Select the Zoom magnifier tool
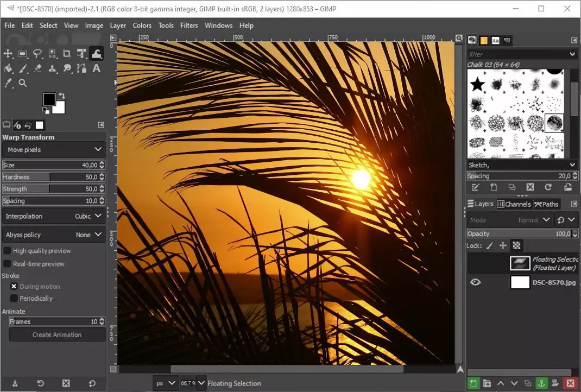This screenshot has height=392, width=581. pyautogui.click(x=23, y=83)
